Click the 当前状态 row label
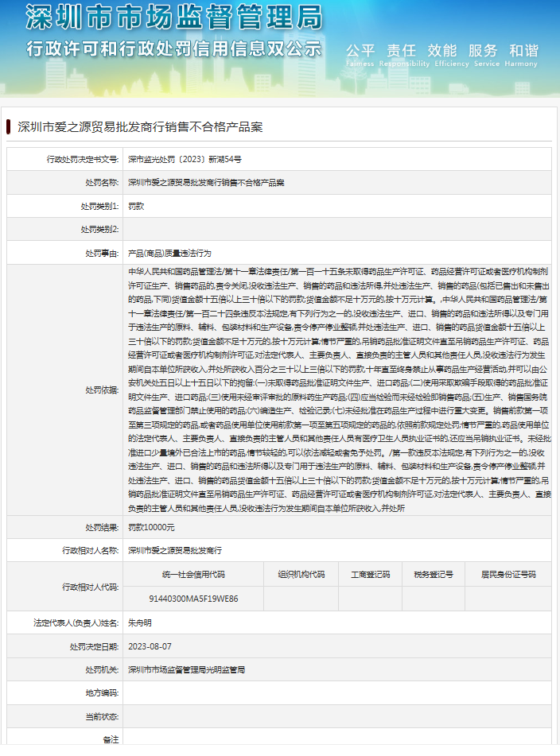This screenshot has height=756, width=560. pos(101,716)
